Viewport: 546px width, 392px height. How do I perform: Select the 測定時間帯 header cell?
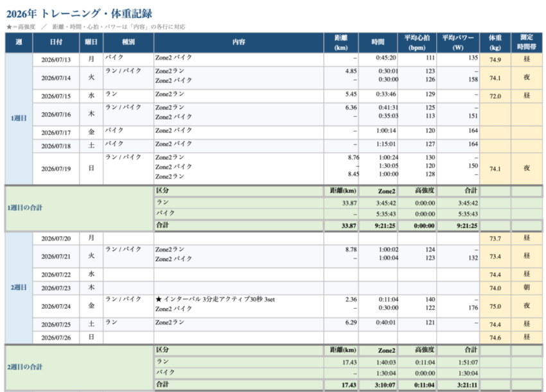tap(527, 42)
